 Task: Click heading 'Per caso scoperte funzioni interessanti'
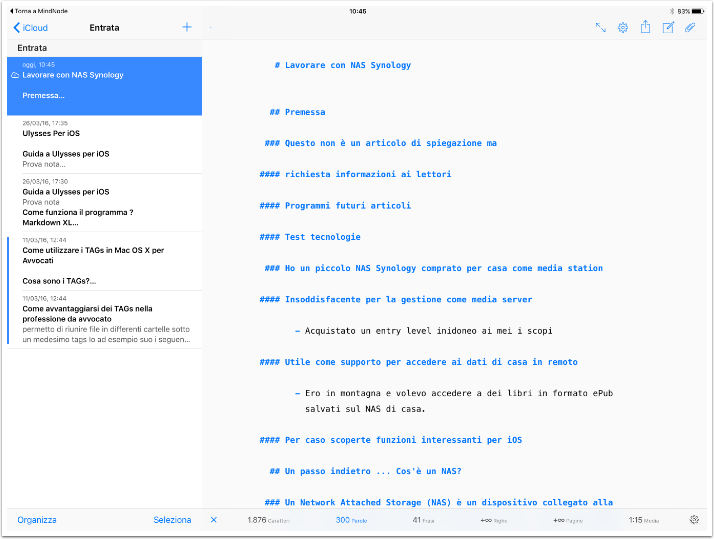[391, 440]
